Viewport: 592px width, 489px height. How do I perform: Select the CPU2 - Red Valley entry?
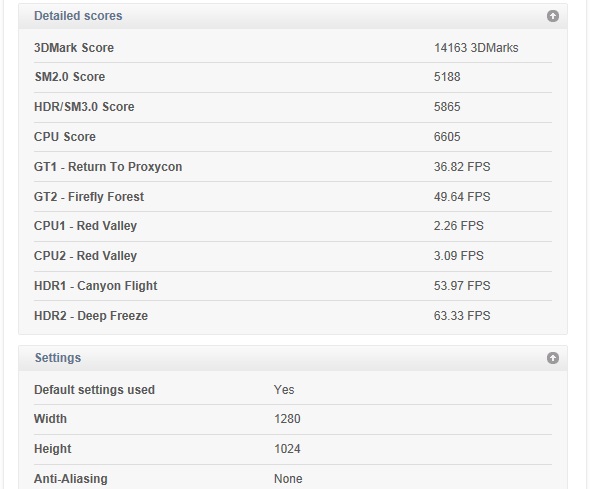click(x=293, y=256)
